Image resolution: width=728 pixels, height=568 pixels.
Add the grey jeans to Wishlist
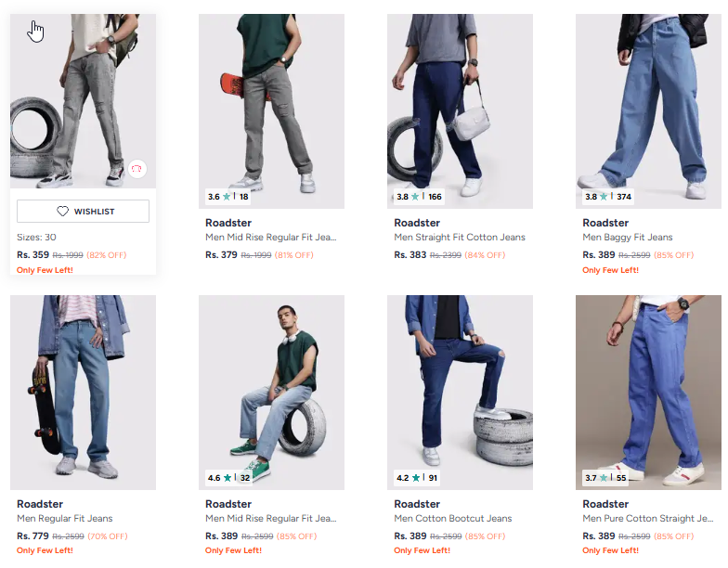coord(83,212)
